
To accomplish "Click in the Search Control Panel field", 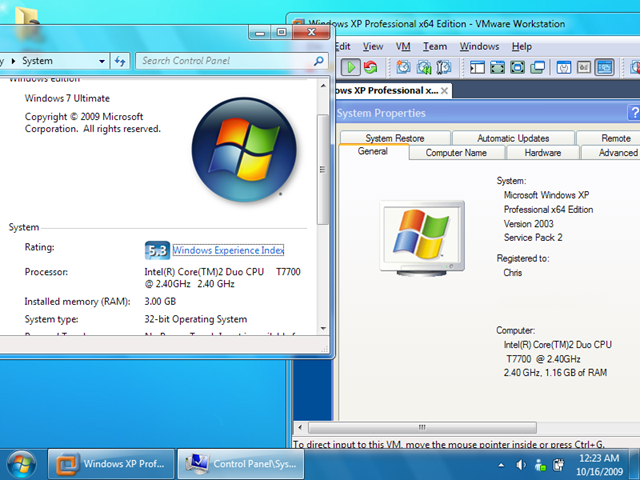I will pyautogui.click(x=231, y=61).
